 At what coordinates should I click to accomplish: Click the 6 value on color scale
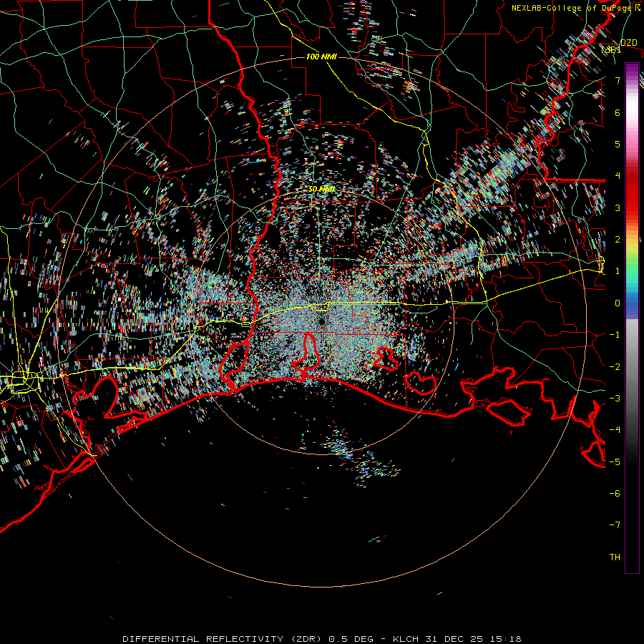[x=618, y=112]
